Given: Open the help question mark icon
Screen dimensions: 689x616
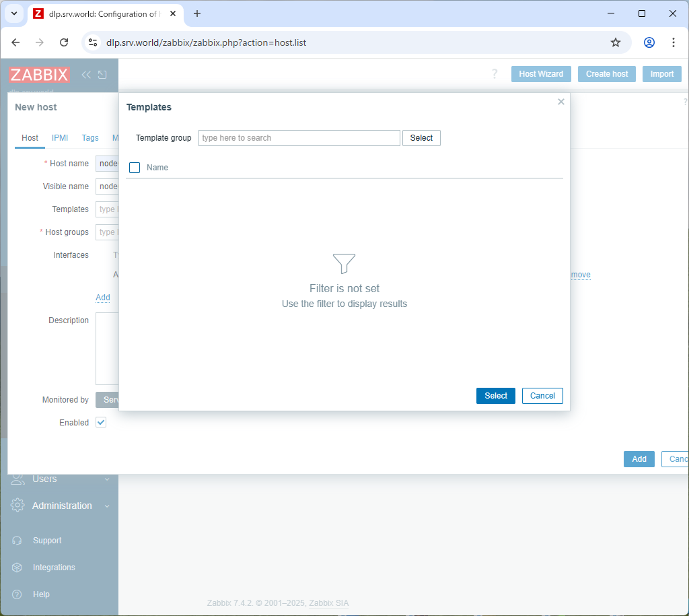Looking at the screenshot, I should pos(495,74).
